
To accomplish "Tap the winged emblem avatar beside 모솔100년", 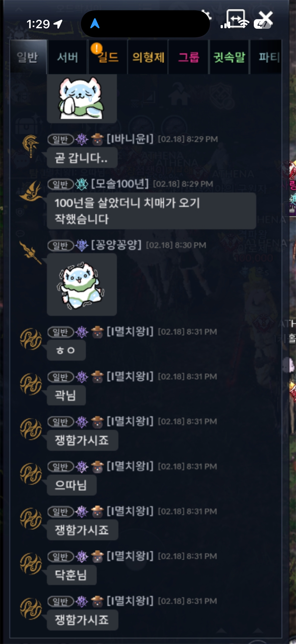I will pyautogui.click(x=30, y=191).
